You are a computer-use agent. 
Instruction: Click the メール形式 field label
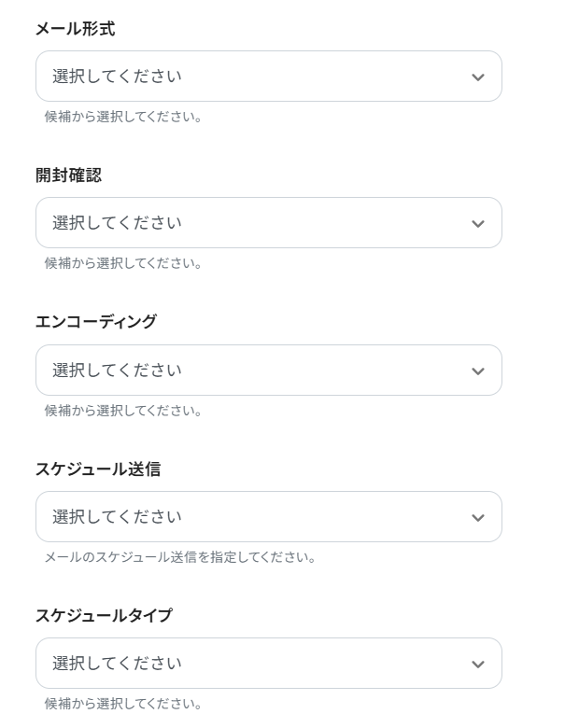pos(75,29)
